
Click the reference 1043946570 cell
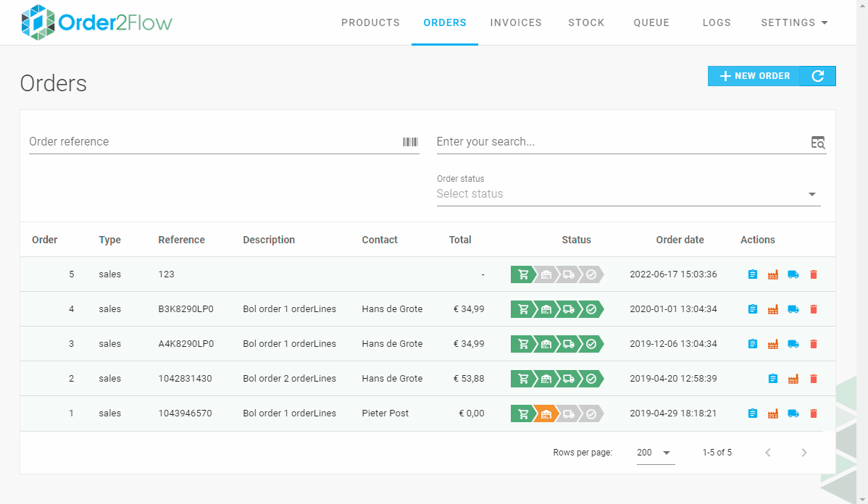[x=185, y=413]
